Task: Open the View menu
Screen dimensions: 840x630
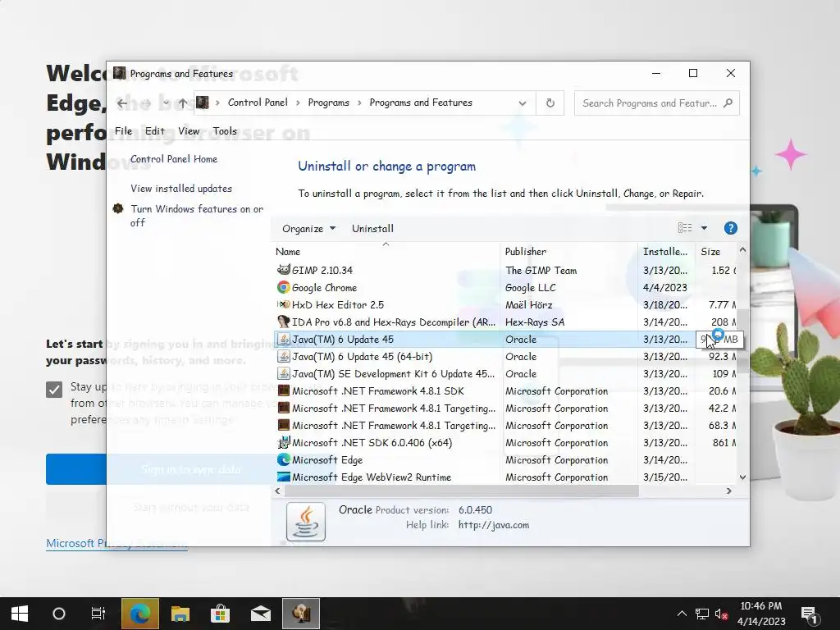Action: 189,130
